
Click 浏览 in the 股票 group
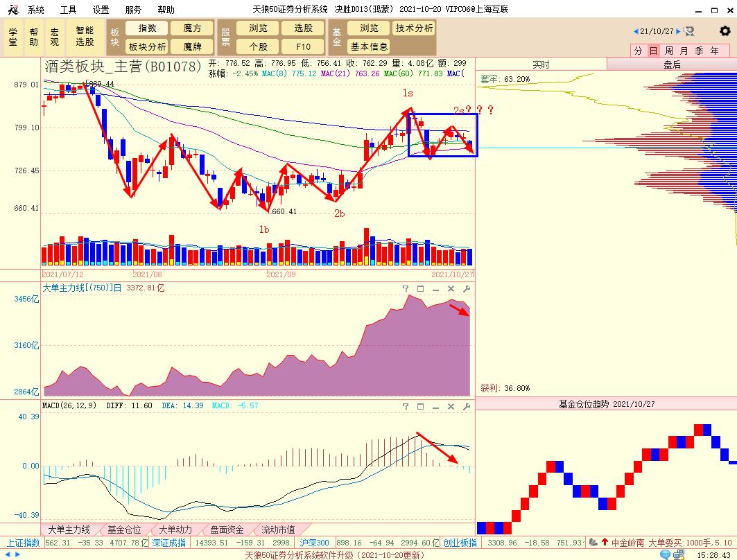click(x=258, y=28)
